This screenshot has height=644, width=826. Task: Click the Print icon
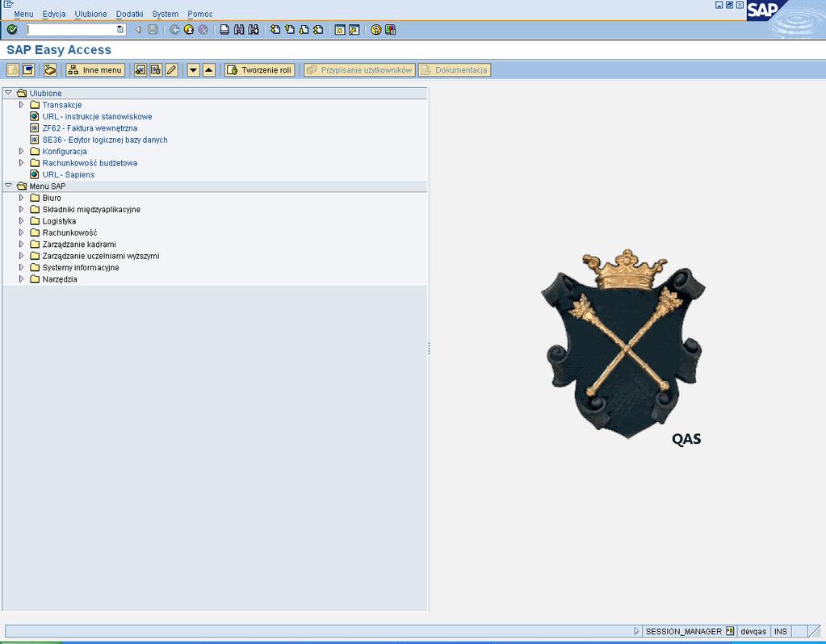pos(225,30)
